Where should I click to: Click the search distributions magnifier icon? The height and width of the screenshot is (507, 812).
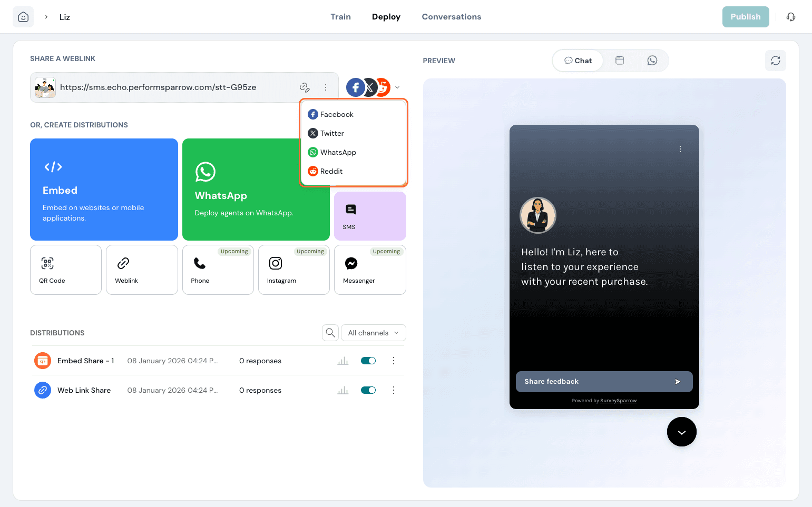click(330, 333)
